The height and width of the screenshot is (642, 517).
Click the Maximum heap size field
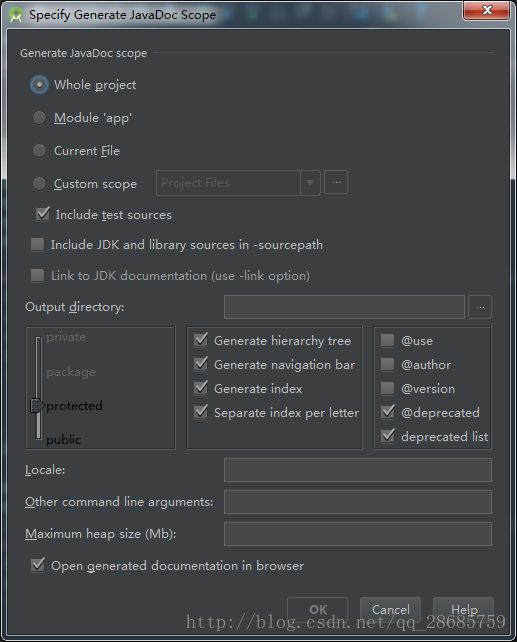tap(358, 534)
